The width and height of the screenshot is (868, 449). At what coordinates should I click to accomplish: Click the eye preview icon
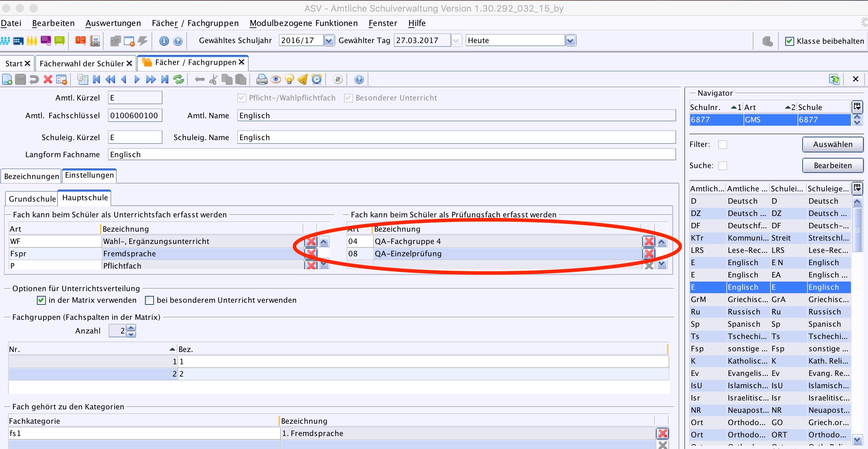(276, 80)
